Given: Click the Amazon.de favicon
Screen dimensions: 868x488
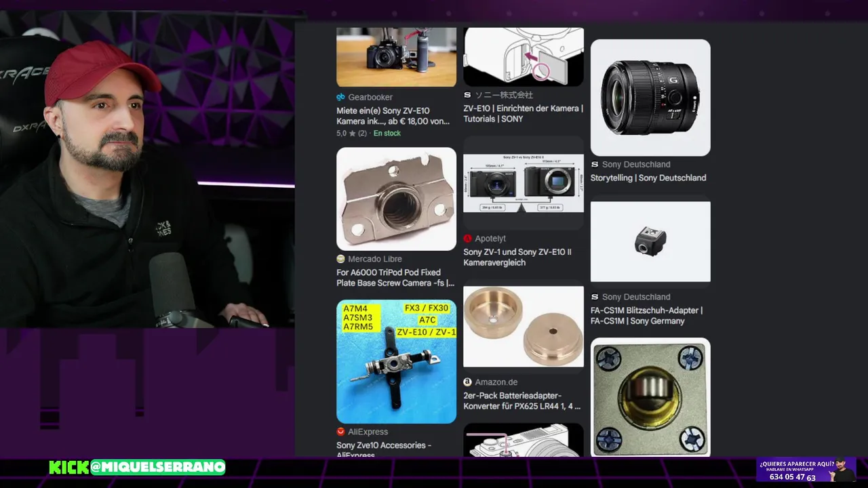Looking at the screenshot, I should (467, 382).
